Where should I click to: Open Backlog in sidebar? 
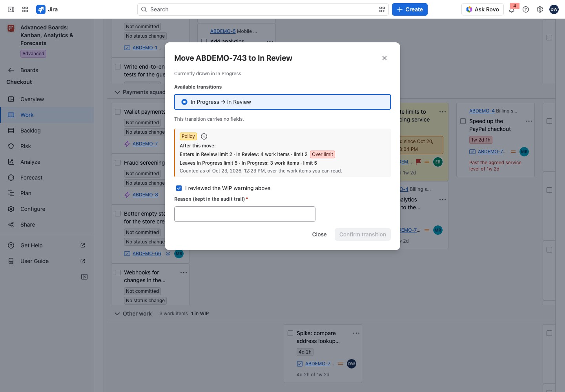[x=47, y=131]
